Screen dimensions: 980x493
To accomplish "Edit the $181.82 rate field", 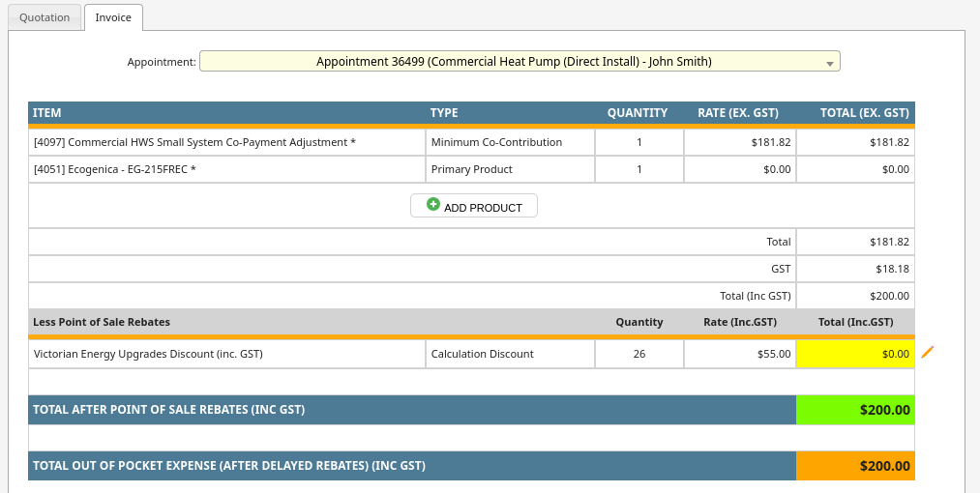I will [739, 142].
